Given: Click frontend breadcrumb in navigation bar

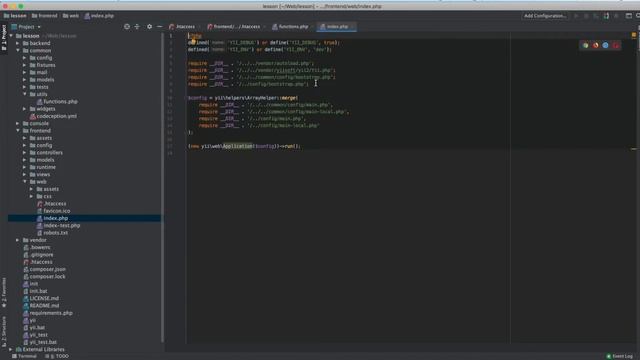Looking at the screenshot, I should tap(44, 16).
